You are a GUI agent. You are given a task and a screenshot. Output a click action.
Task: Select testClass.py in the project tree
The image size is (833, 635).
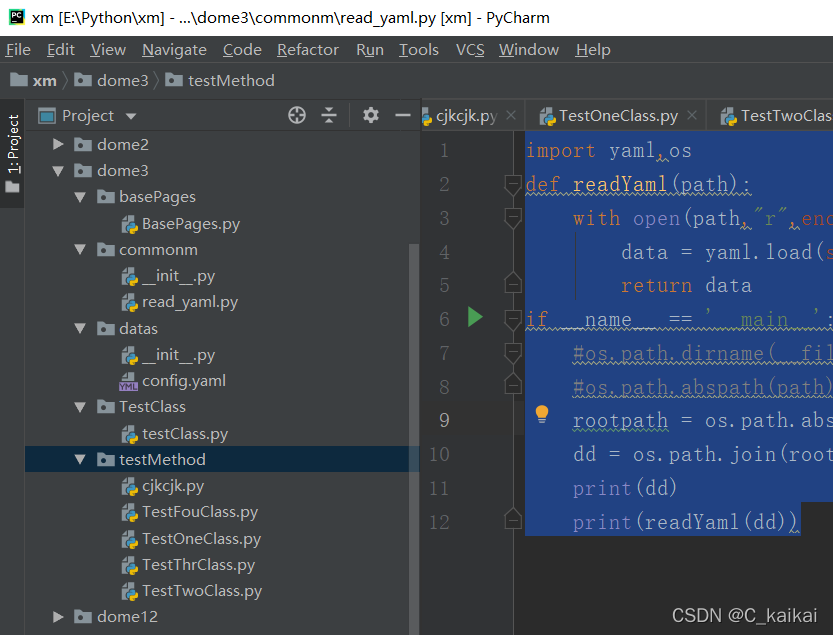pyautogui.click(x=175, y=434)
